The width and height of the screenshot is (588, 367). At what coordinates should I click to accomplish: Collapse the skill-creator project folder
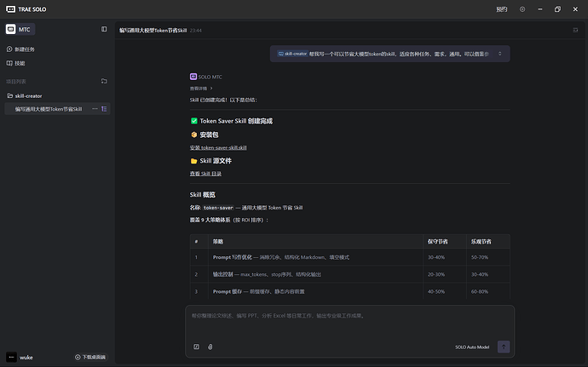coord(9,96)
